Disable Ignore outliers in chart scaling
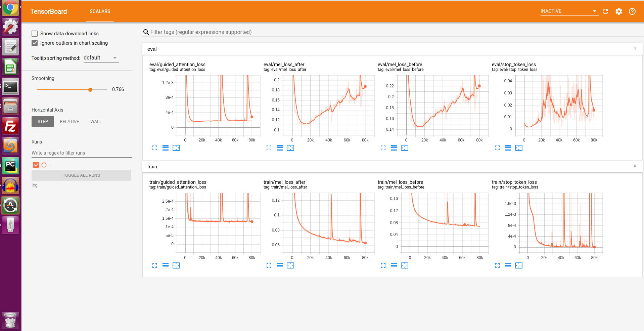Screen dimensions: 644x331 click(x=35, y=43)
